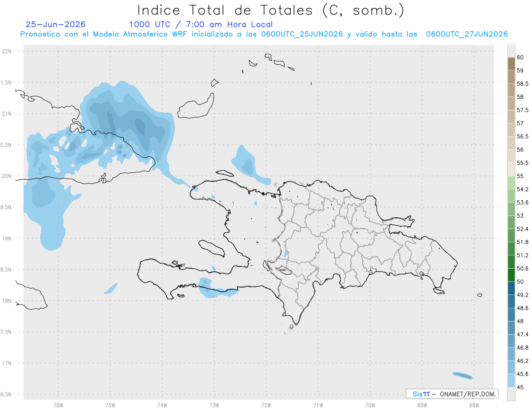Pick the pale green swatch between 54.2 and 55
532x411 pixels.
511,183
